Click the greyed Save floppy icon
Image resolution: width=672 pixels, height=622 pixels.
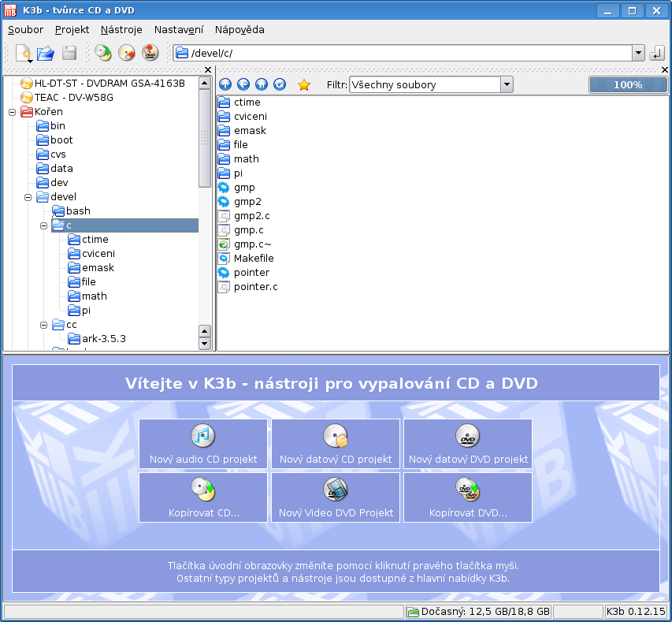pyautogui.click(x=69, y=53)
